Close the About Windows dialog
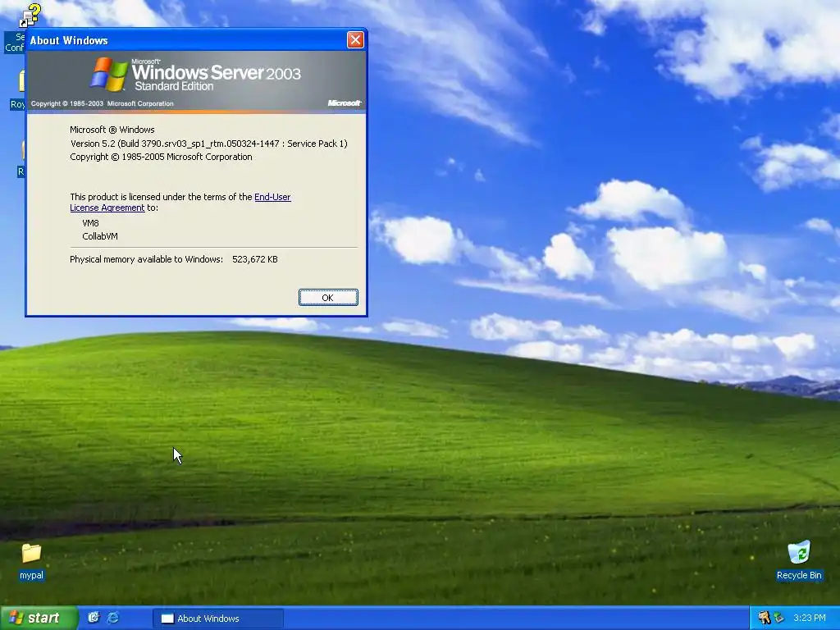This screenshot has height=630, width=840. (355, 39)
